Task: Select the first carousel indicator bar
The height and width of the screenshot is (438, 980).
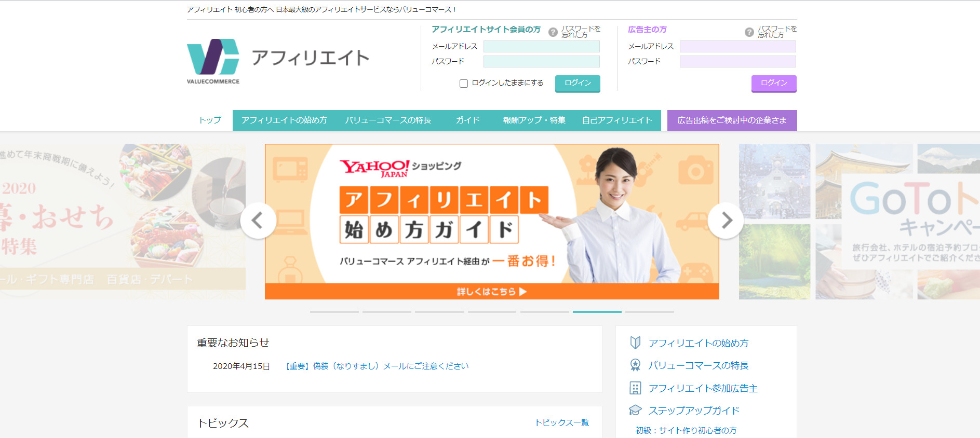Action: point(334,312)
